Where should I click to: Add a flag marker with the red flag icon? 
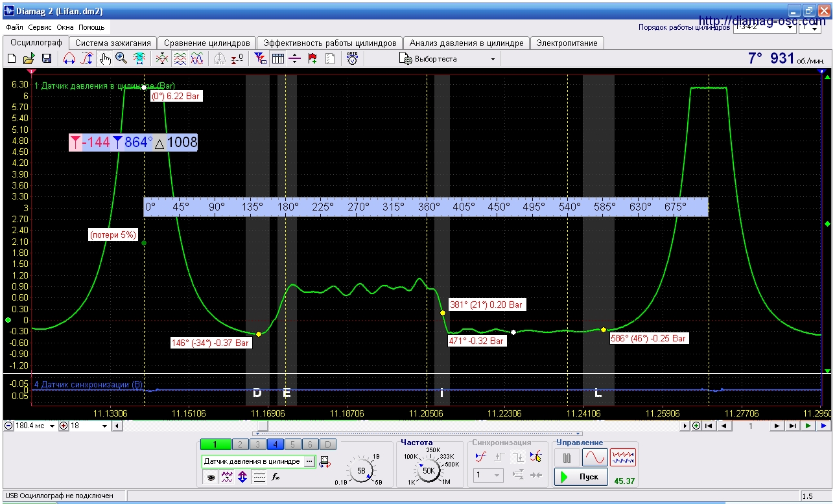tap(312, 59)
